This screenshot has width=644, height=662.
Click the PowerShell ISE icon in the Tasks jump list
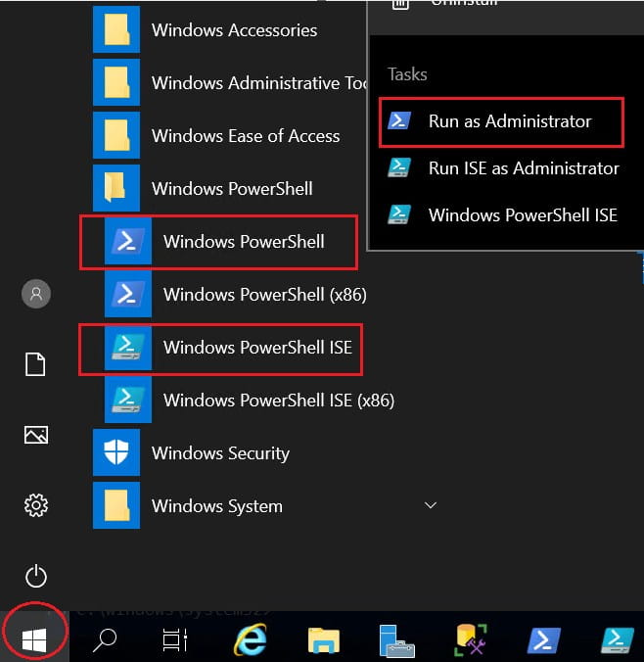(399, 214)
